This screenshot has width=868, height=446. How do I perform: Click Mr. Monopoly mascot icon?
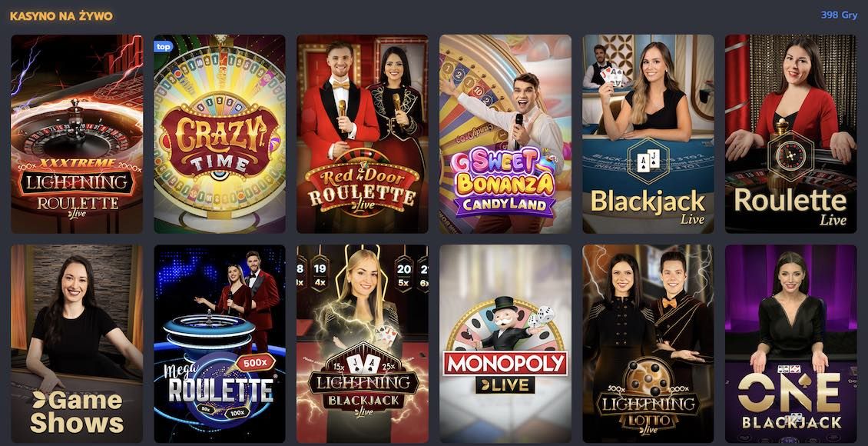point(505,324)
